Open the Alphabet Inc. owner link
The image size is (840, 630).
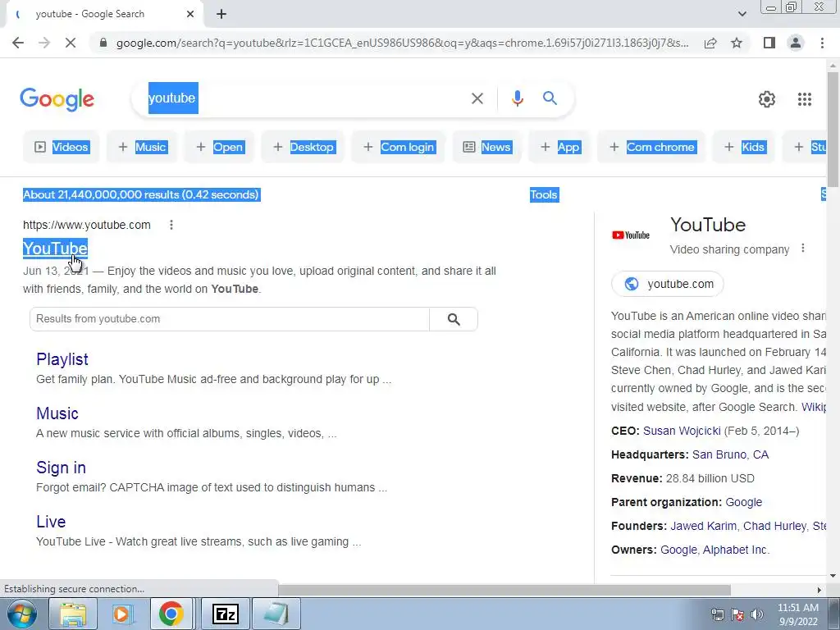click(x=736, y=550)
